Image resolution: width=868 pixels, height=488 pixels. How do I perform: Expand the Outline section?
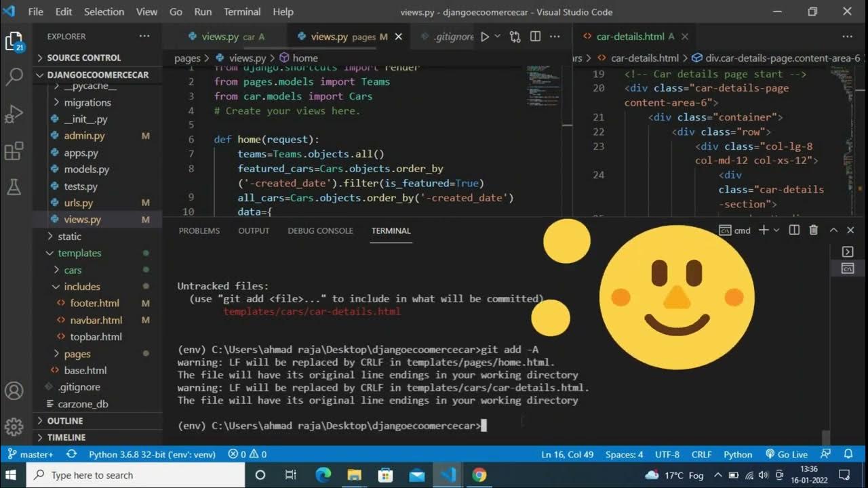tap(97, 421)
